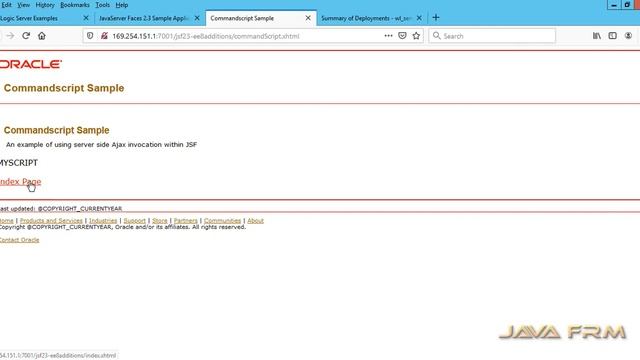Screen dimensions: 640x360
Task: Click the Forward navigation arrow
Action: click(x=10, y=36)
